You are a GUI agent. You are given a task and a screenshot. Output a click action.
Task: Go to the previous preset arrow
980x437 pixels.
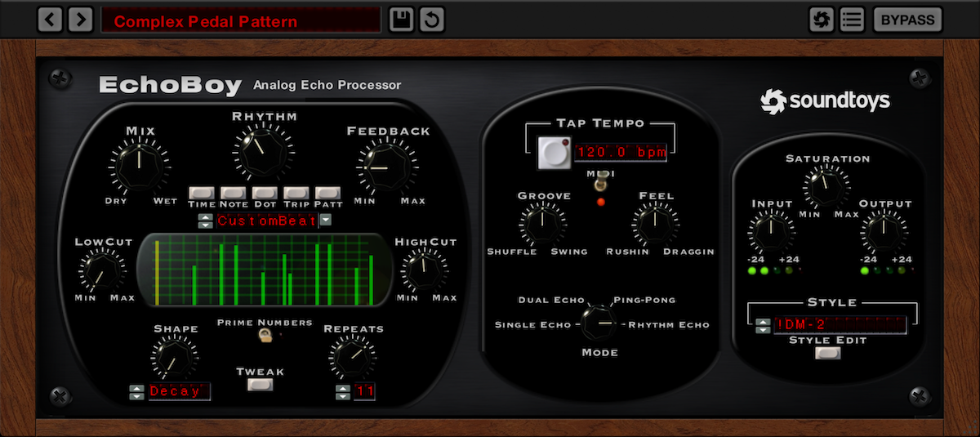click(50, 20)
